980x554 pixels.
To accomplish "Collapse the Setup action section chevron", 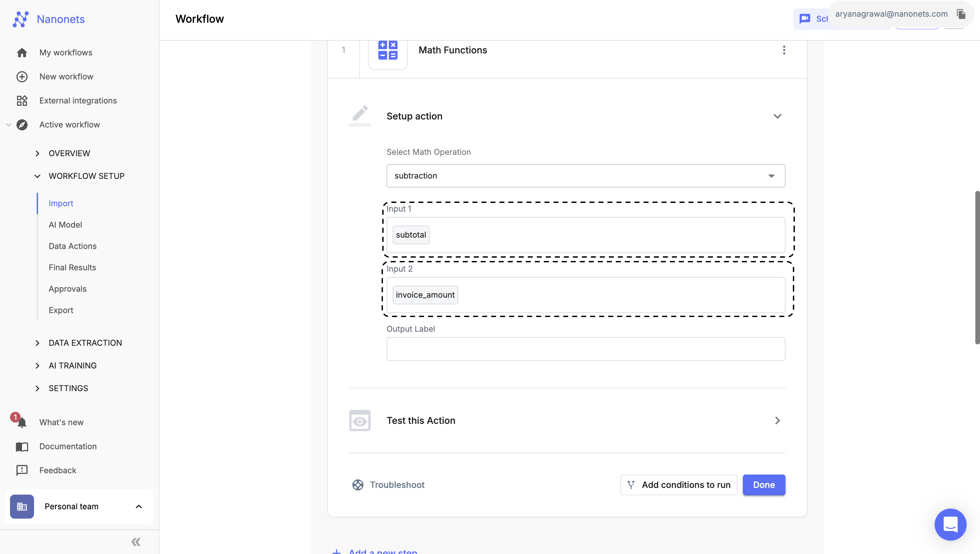I will 777,116.
